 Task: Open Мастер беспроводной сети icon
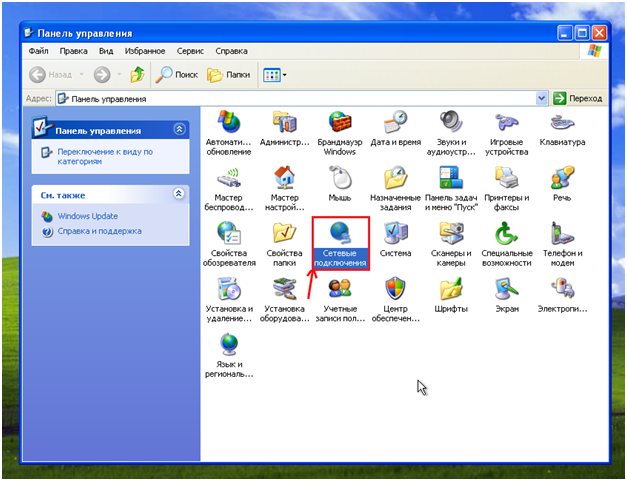pos(229,189)
